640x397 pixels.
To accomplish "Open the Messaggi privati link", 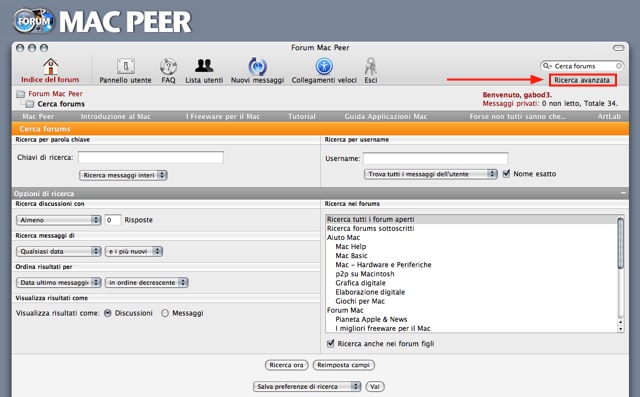I will 511,104.
